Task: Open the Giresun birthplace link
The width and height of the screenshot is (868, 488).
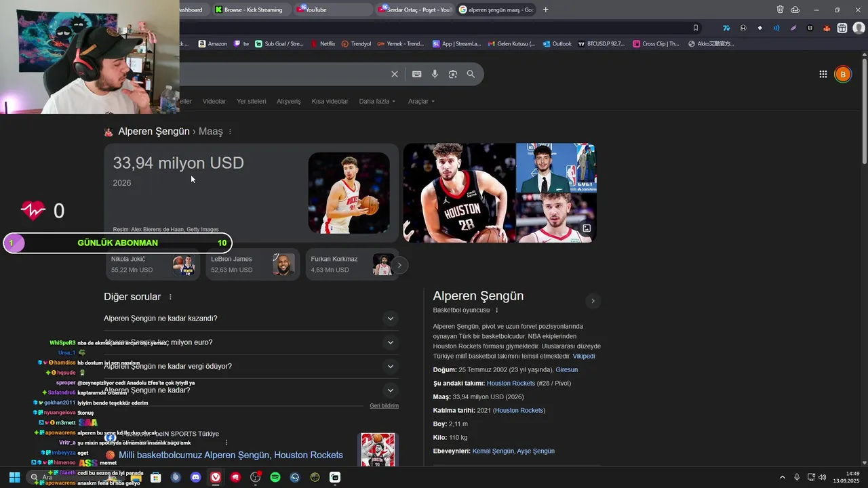Action: point(567,370)
